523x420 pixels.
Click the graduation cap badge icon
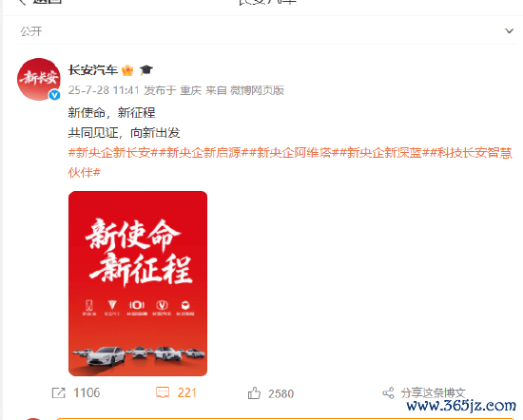[146, 70]
